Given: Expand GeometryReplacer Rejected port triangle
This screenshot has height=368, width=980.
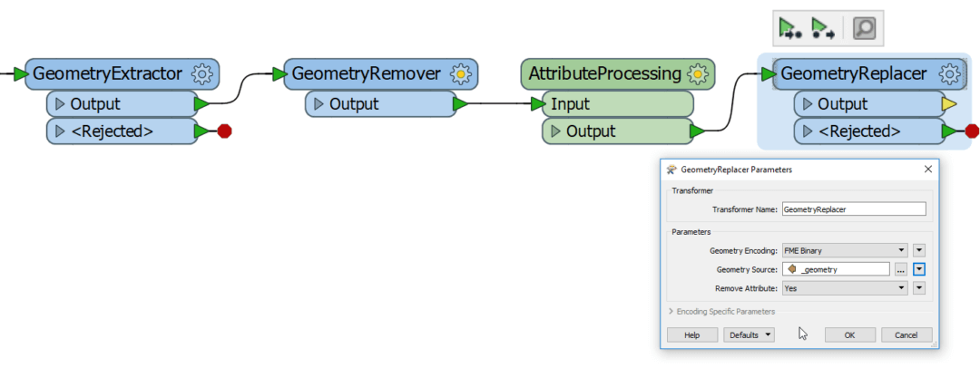Looking at the screenshot, I should click(x=808, y=131).
